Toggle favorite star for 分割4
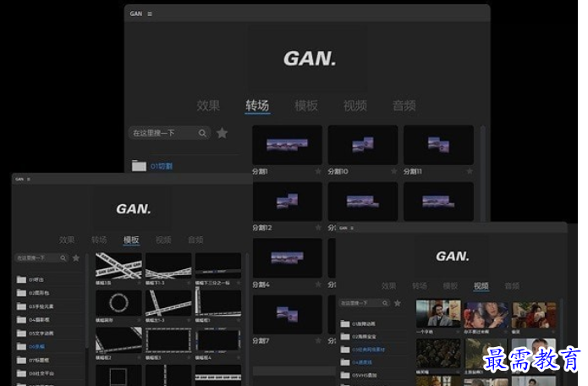 point(318,284)
